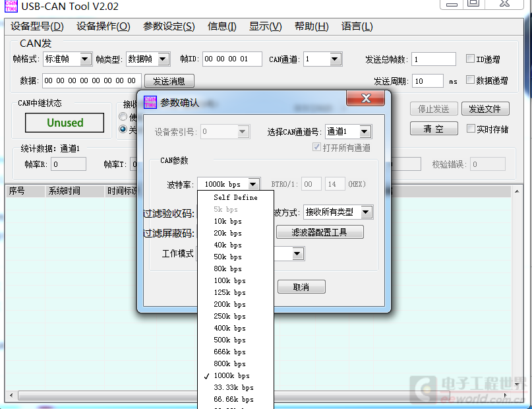Screen dimensions: 532x409
Task: Expand the disabled 设备索引号 dropdown
Action: [242, 132]
